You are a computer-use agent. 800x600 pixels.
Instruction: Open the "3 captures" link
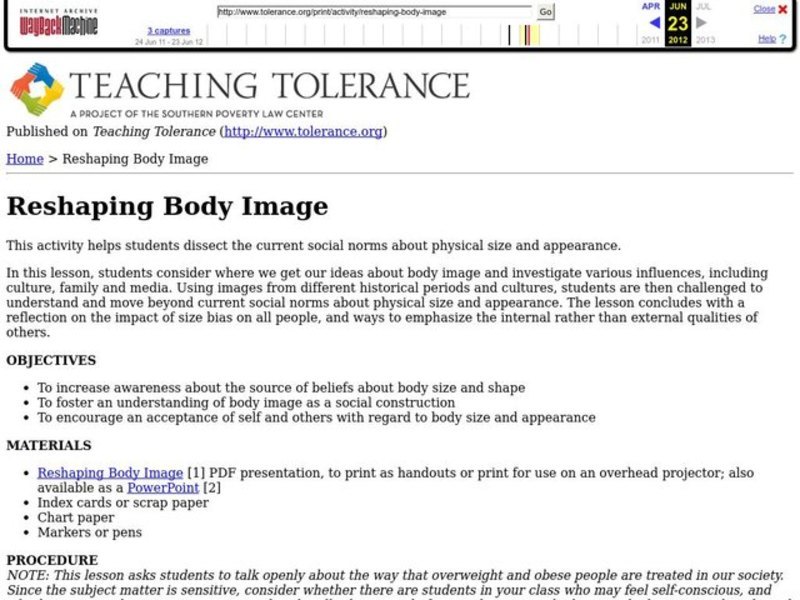167,30
